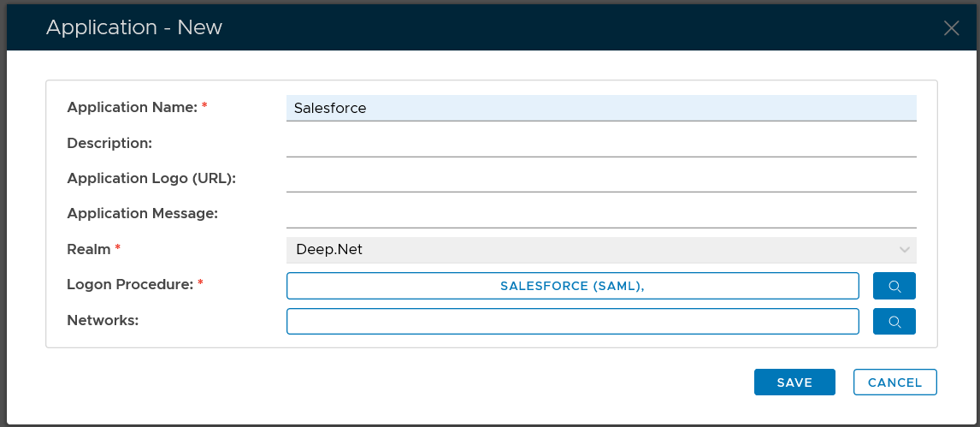Click into the Application Message field
This screenshot has width=980, height=427.
[x=600, y=214]
